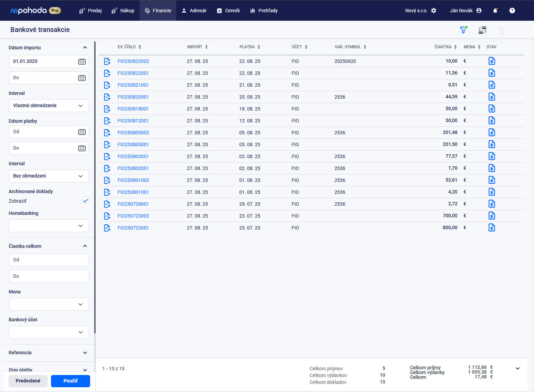Open the Prehľady menu
Image resolution: width=534 pixels, height=392 pixels.
click(264, 11)
